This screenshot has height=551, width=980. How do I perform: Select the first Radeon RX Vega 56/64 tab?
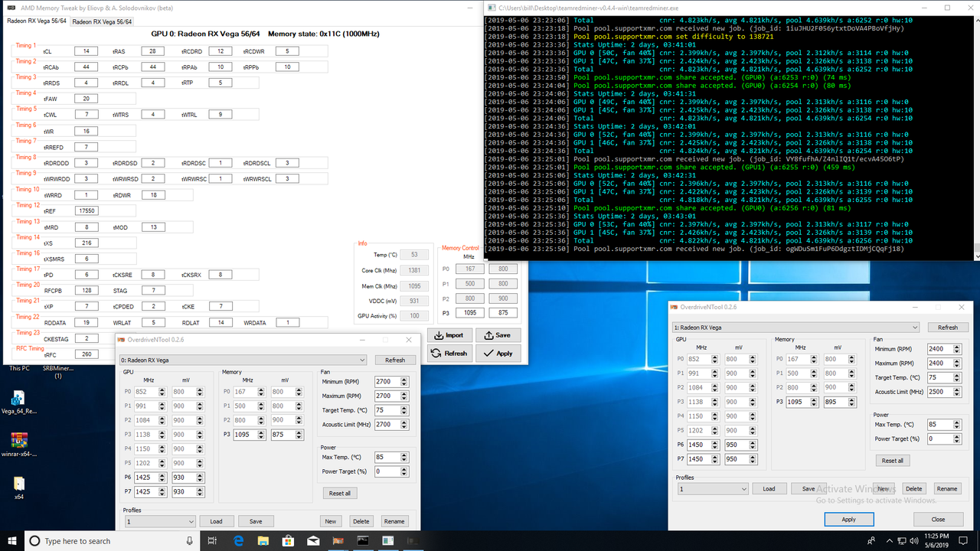pos(36,21)
